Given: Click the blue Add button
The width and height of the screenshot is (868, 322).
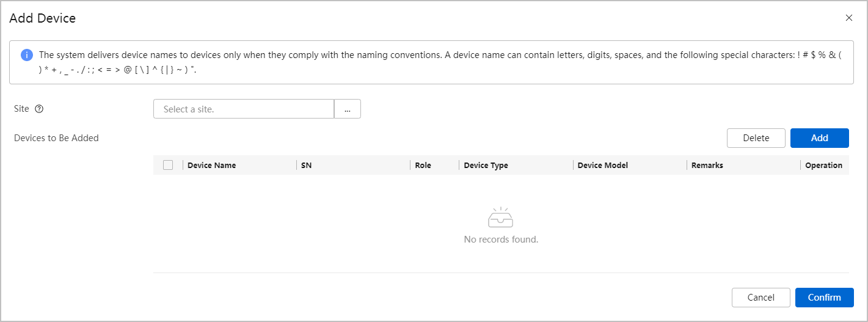Looking at the screenshot, I should (820, 138).
